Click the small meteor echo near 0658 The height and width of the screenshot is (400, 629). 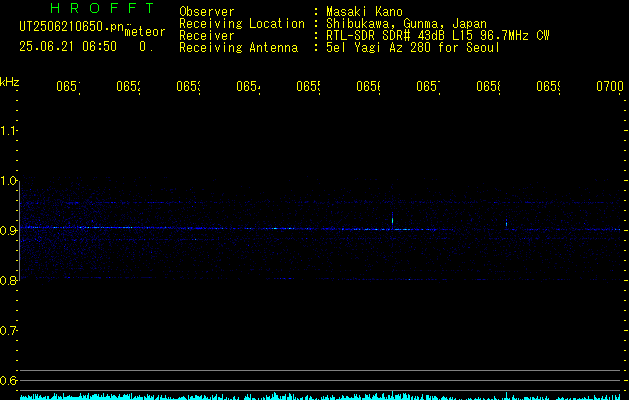(506, 223)
